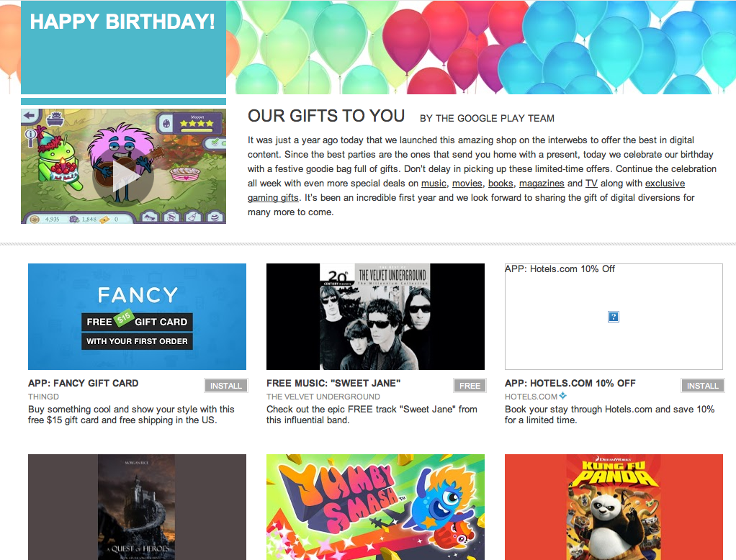Open the Kung Fu Panda movie poster
The image size is (736, 560).
(x=614, y=507)
